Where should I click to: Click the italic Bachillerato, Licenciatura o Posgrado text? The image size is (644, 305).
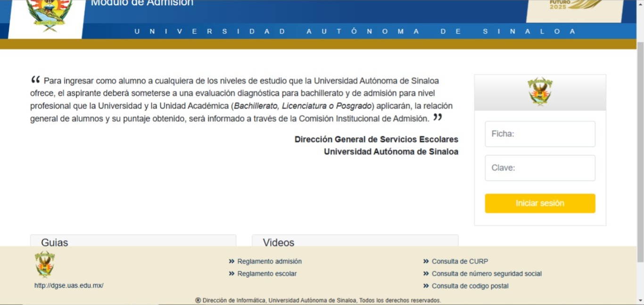click(303, 106)
